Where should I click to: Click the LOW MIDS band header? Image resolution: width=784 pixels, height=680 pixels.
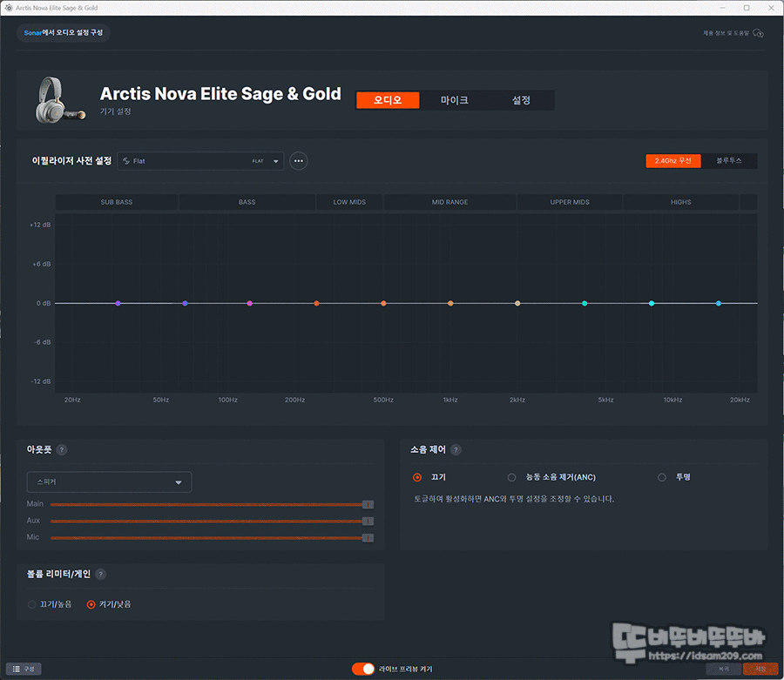(x=349, y=202)
